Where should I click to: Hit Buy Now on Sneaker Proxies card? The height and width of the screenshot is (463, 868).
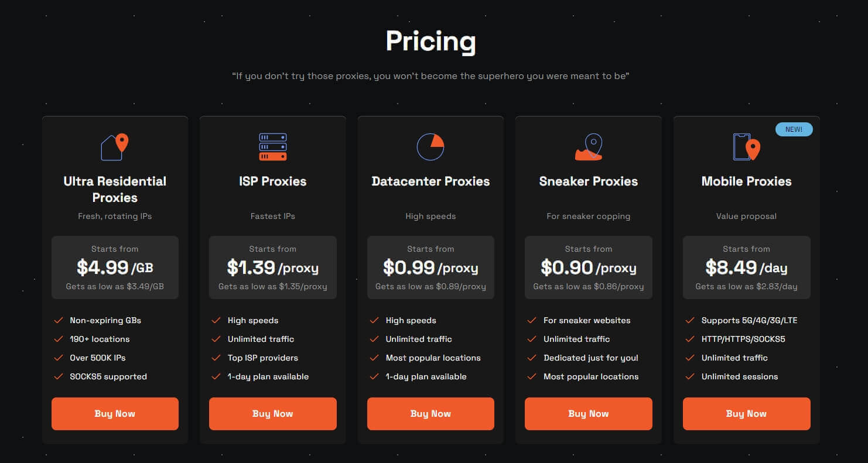point(589,414)
